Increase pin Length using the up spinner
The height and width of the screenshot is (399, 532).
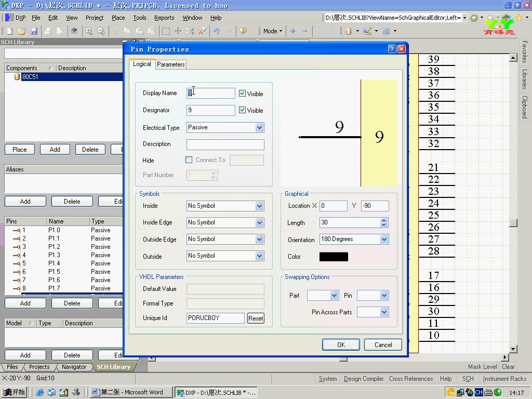coord(384,220)
